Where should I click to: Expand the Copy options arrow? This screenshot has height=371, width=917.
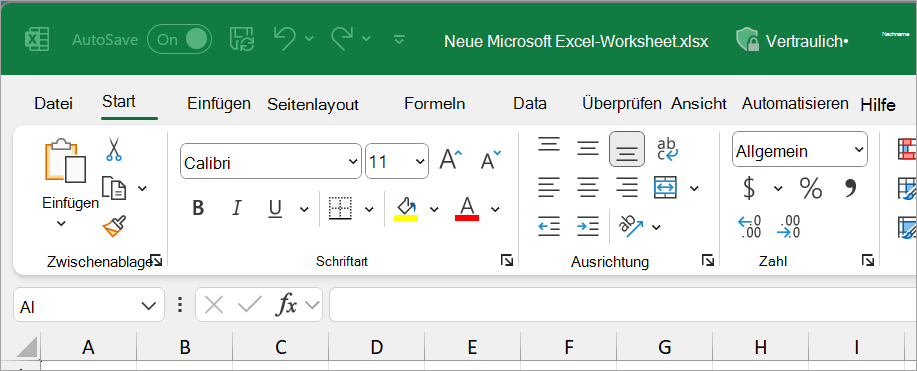point(142,188)
